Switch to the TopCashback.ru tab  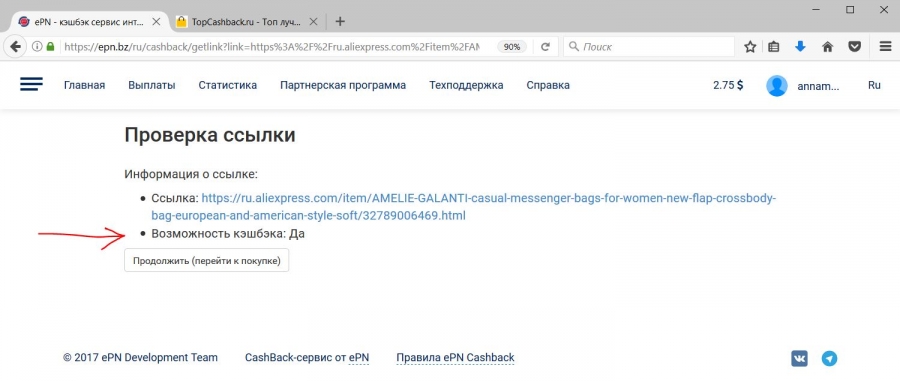246,22
